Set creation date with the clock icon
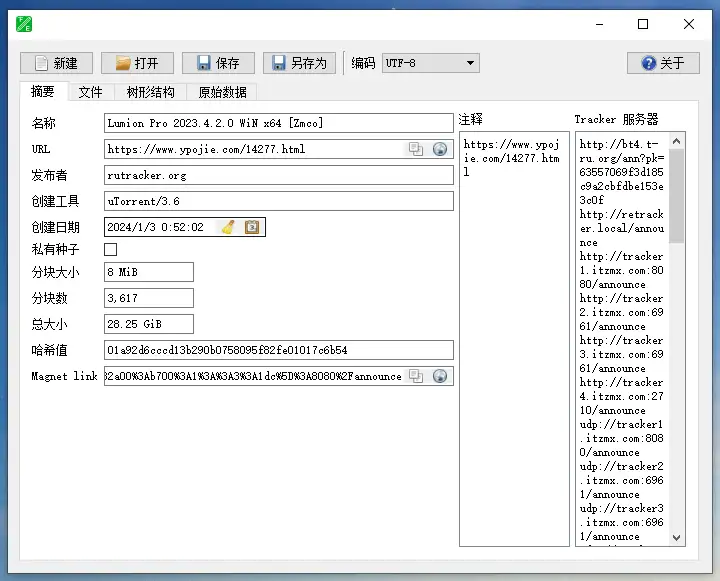This screenshot has width=720, height=581. pos(252,227)
